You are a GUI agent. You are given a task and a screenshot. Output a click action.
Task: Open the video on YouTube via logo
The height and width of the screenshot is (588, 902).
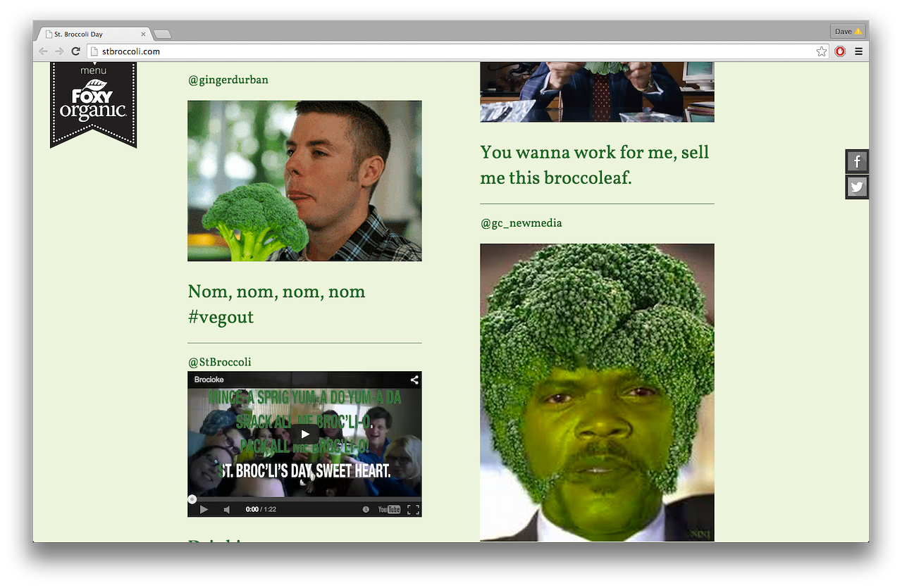[x=390, y=509]
